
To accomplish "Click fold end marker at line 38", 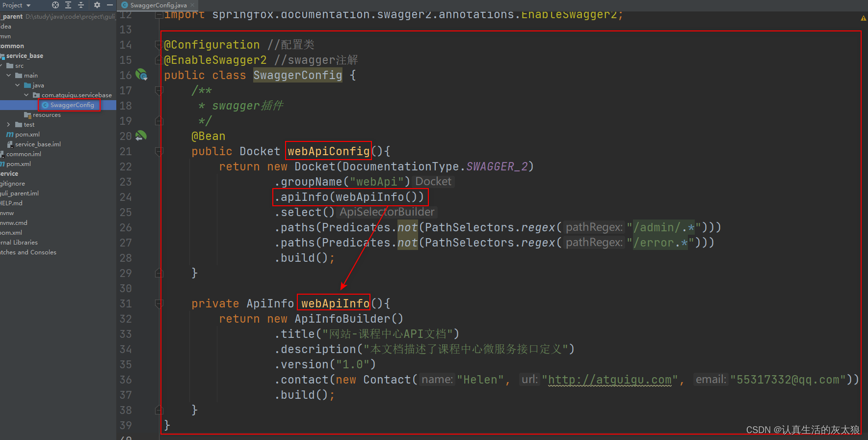I will click(x=158, y=410).
